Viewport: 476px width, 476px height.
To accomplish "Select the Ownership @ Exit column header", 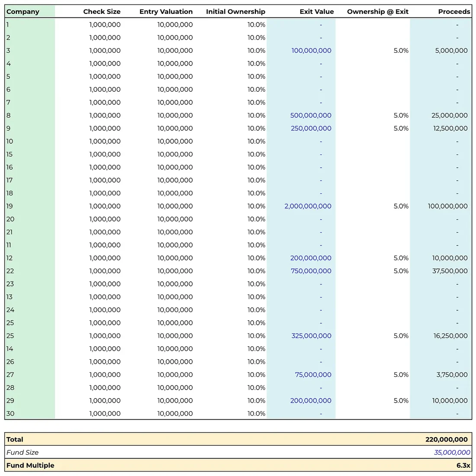I will (378, 12).
